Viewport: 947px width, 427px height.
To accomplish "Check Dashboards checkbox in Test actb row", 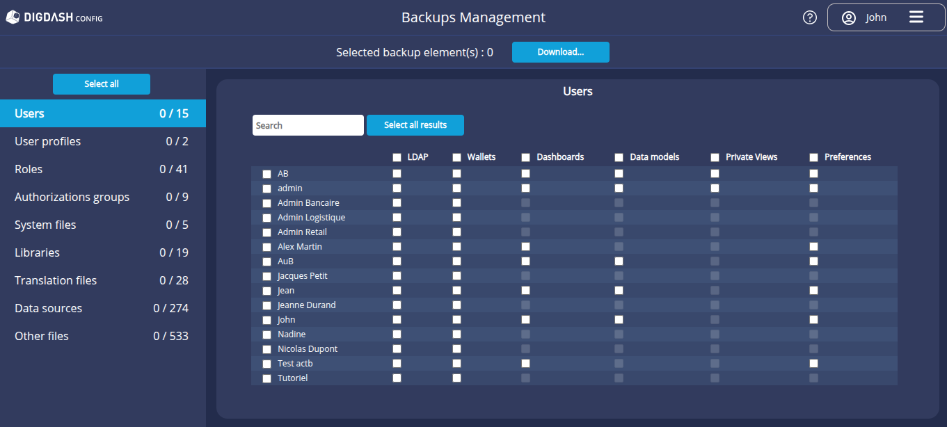I will [x=526, y=364].
